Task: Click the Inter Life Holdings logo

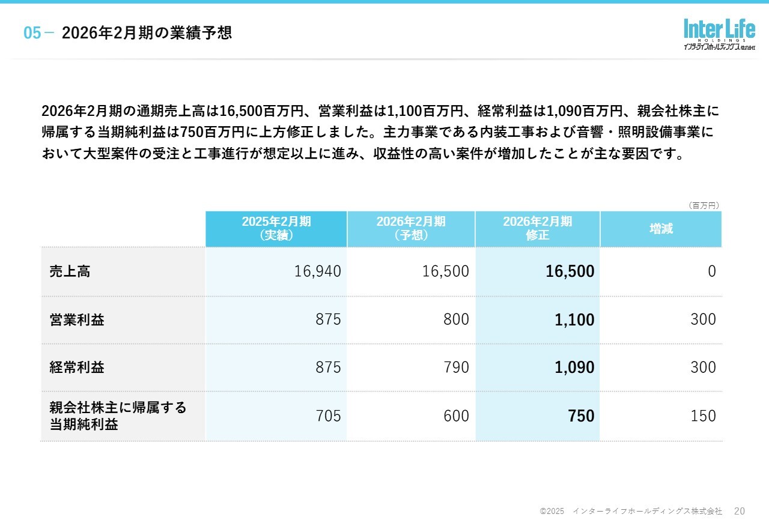Action: tap(719, 34)
